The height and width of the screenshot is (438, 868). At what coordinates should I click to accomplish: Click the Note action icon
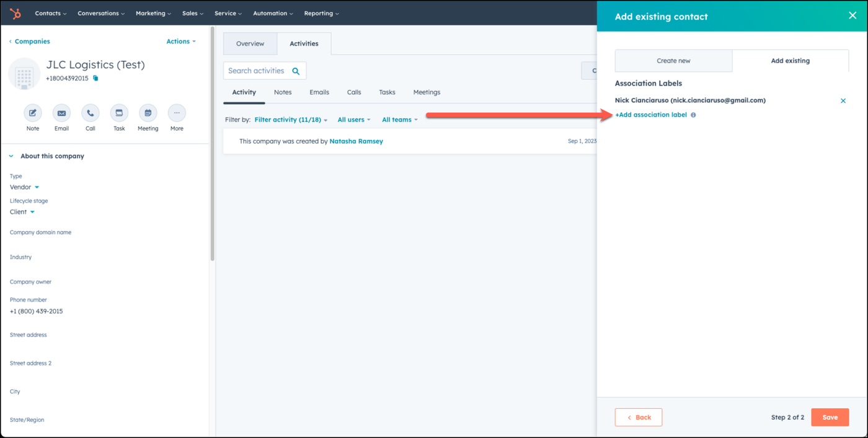[x=33, y=113]
